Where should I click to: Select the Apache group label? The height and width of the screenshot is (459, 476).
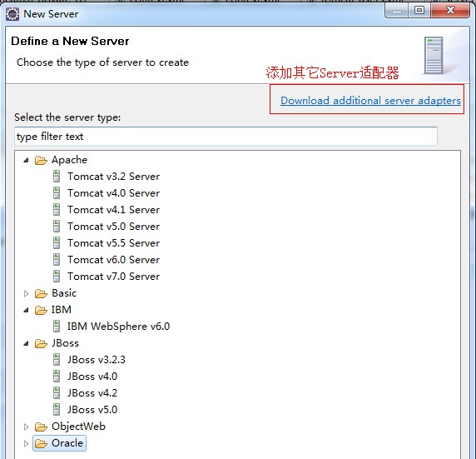[69, 160]
